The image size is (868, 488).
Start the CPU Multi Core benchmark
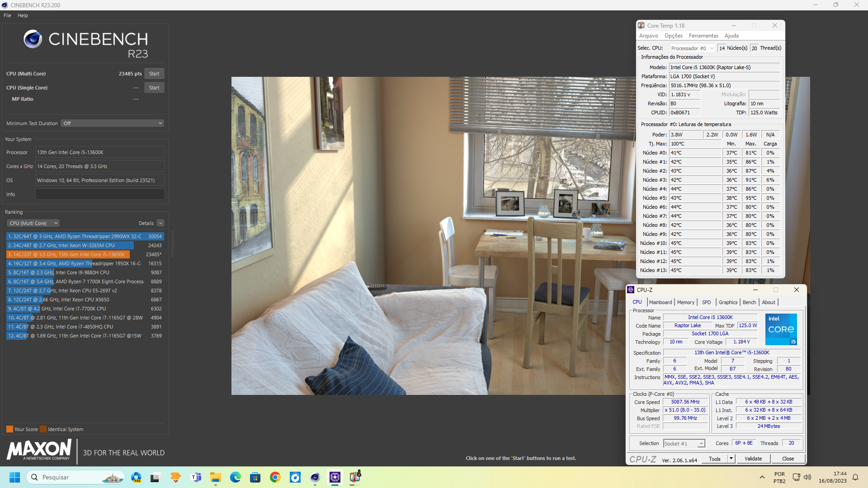click(154, 74)
